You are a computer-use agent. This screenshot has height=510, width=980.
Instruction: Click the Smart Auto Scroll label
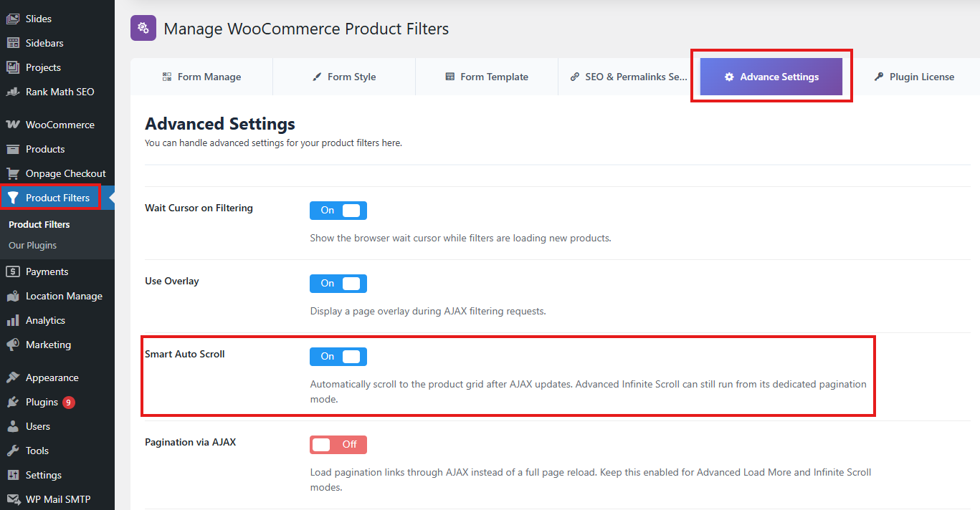185,354
